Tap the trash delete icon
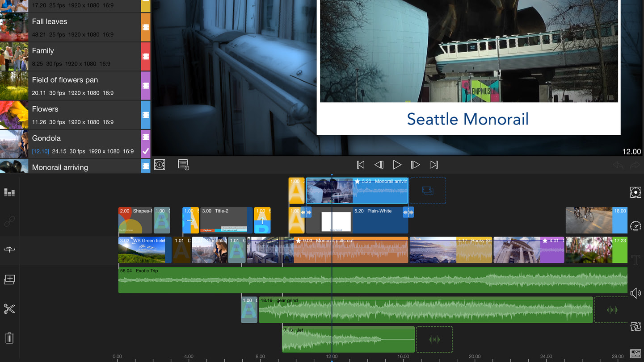The width and height of the screenshot is (644, 362). click(9, 338)
